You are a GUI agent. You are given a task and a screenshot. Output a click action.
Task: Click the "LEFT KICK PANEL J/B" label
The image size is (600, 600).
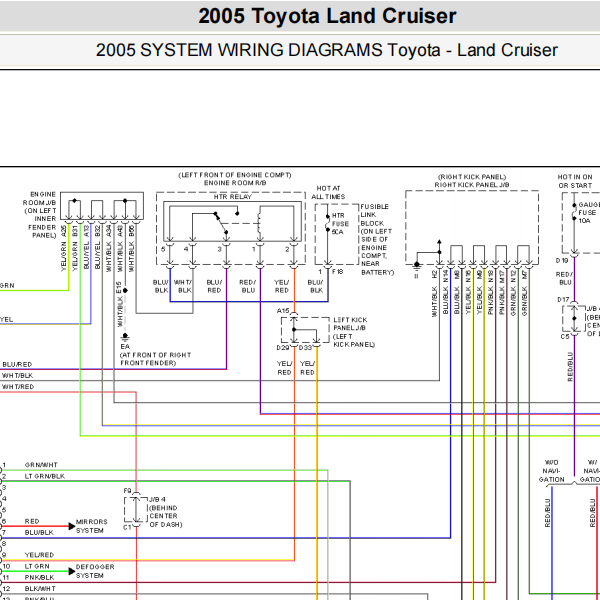click(350, 324)
